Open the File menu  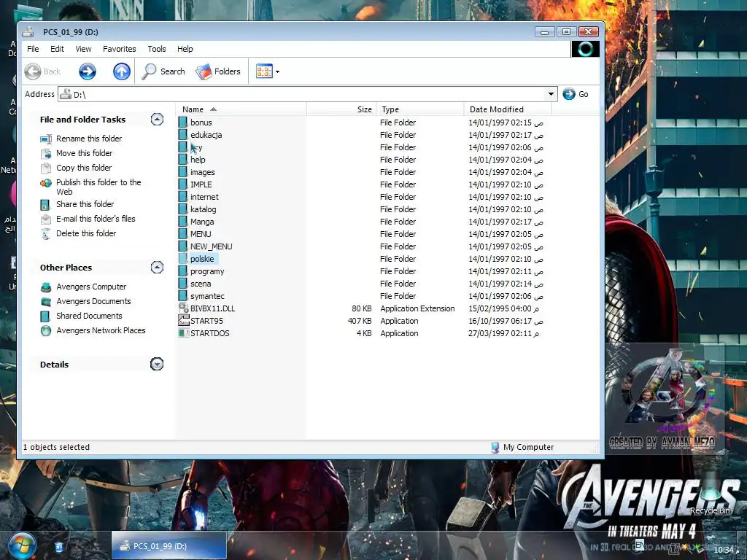coord(33,49)
